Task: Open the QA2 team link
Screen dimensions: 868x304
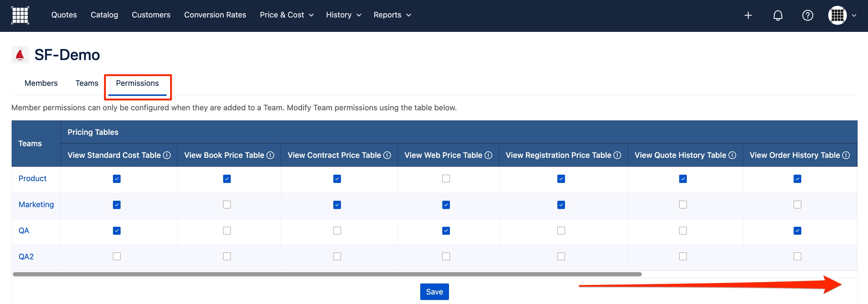Action: point(26,256)
